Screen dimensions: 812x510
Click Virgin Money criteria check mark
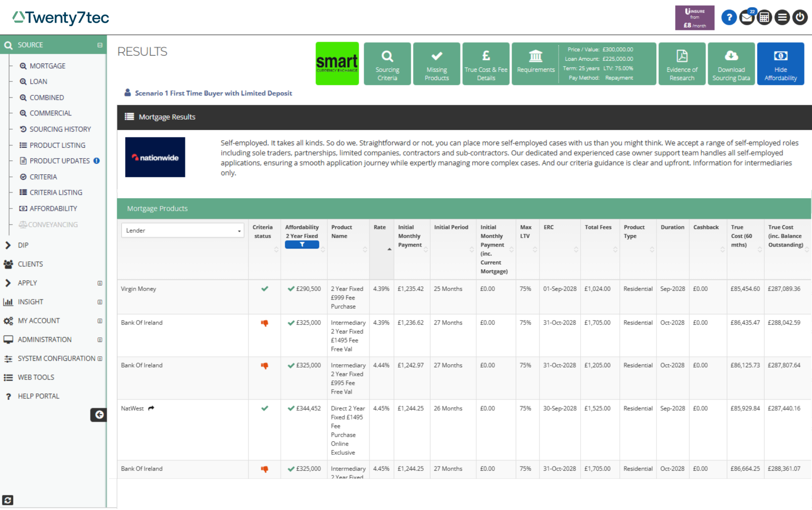click(265, 289)
